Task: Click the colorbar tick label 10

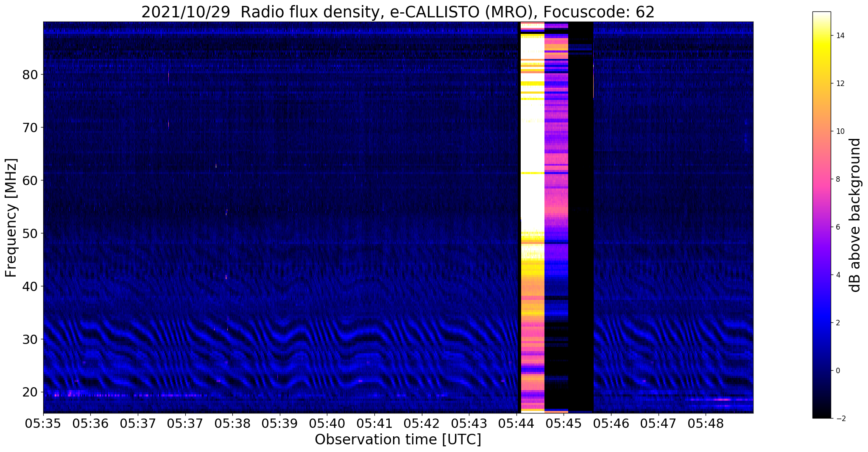Action: pyautogui.click(x=840, y=131)
